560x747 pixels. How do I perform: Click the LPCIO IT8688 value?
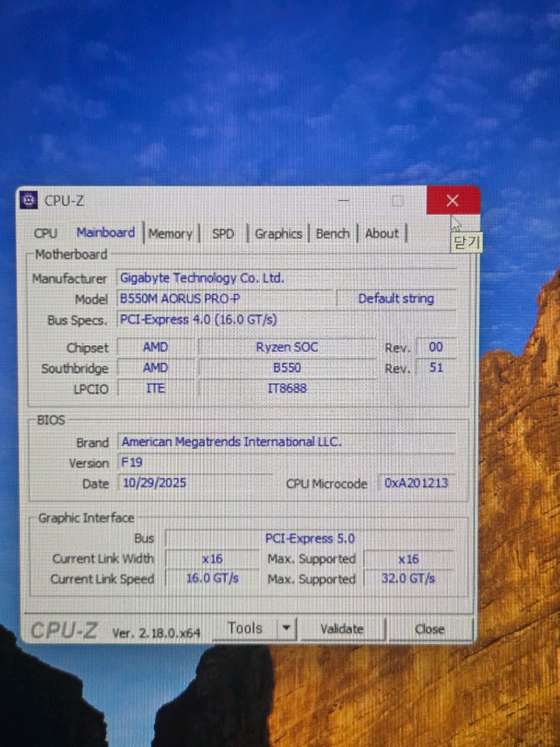[x=287, y=388]
